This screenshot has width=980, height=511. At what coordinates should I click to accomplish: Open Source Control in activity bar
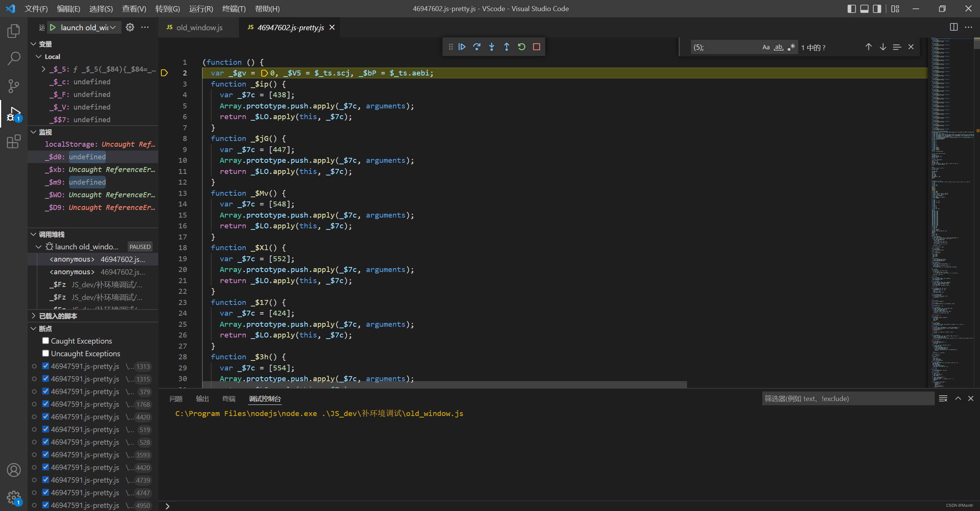tap(14, 86)
